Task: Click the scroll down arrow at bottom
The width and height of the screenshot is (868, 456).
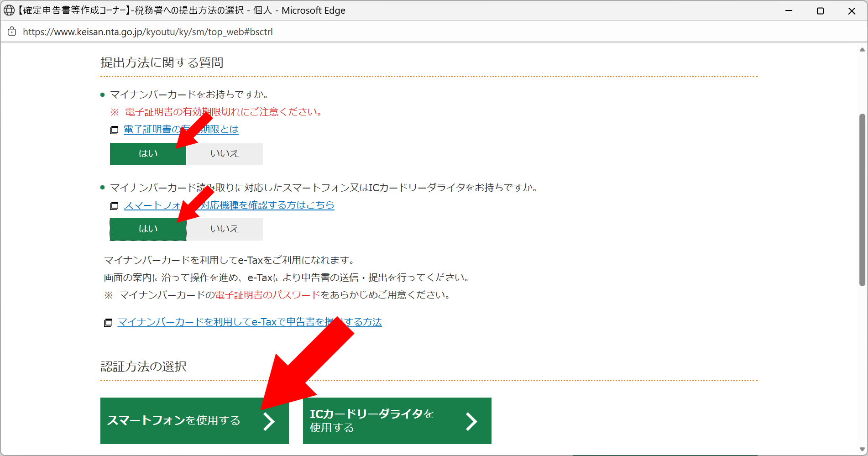Action: coord(862,450)
